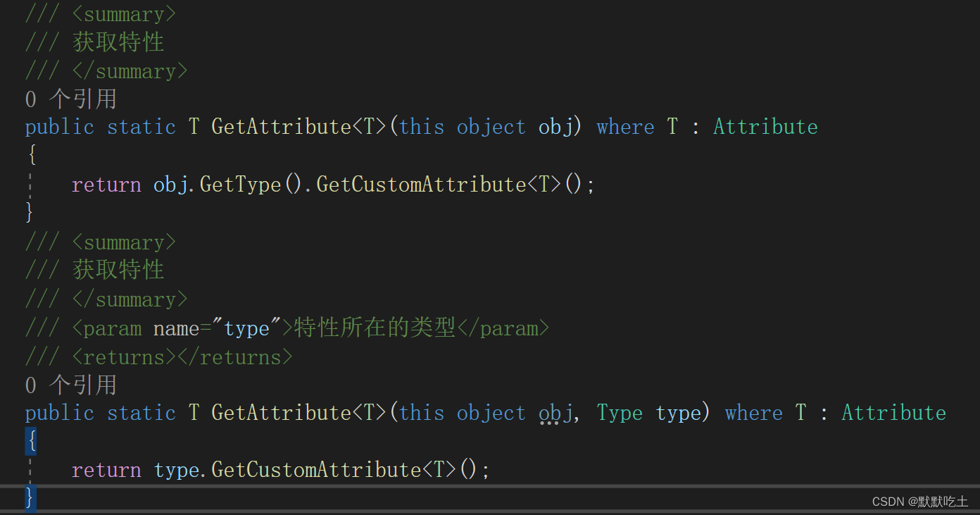Click the Type type parameter
This screenshot has height=515, width=980.
coord(618,412)
